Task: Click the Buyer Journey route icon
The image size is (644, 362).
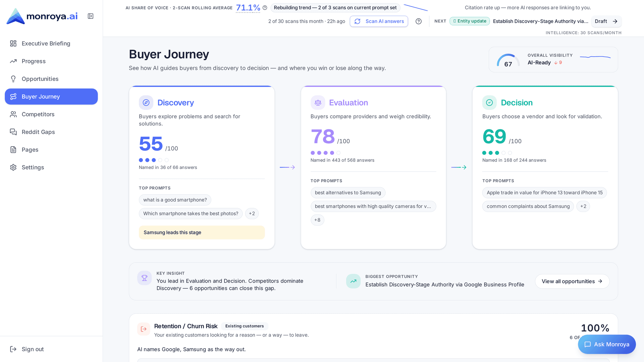Action: pos(13,97)
